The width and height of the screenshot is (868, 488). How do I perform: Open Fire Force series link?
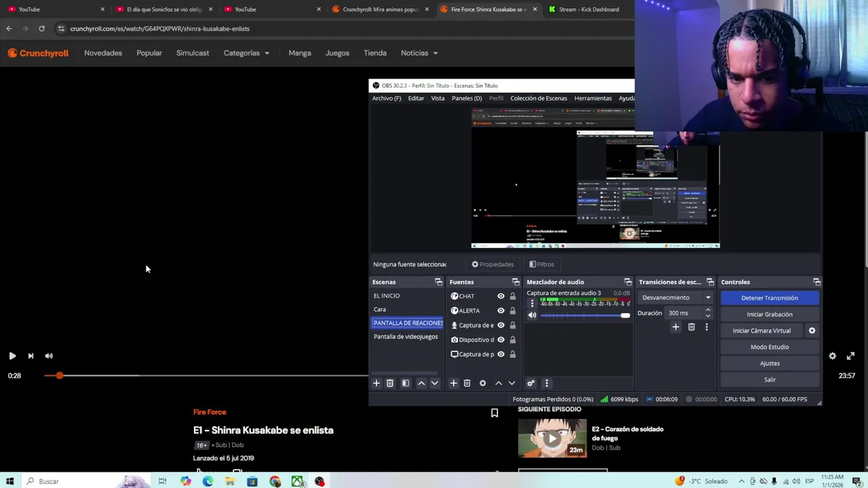[x=210, y=412]
